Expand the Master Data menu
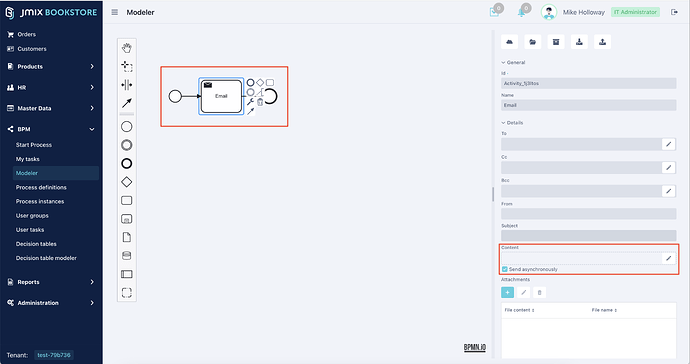This screenshot has height=364, width=690. point(51,108)
